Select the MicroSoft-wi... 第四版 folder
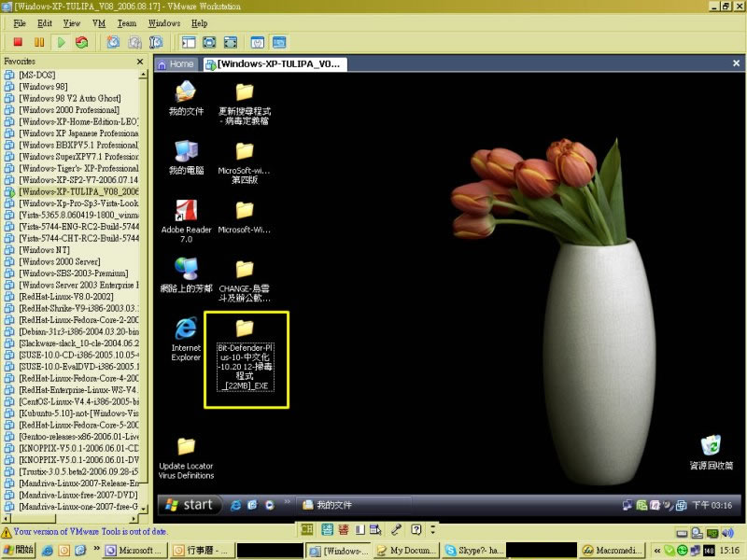 coord(245,162)
